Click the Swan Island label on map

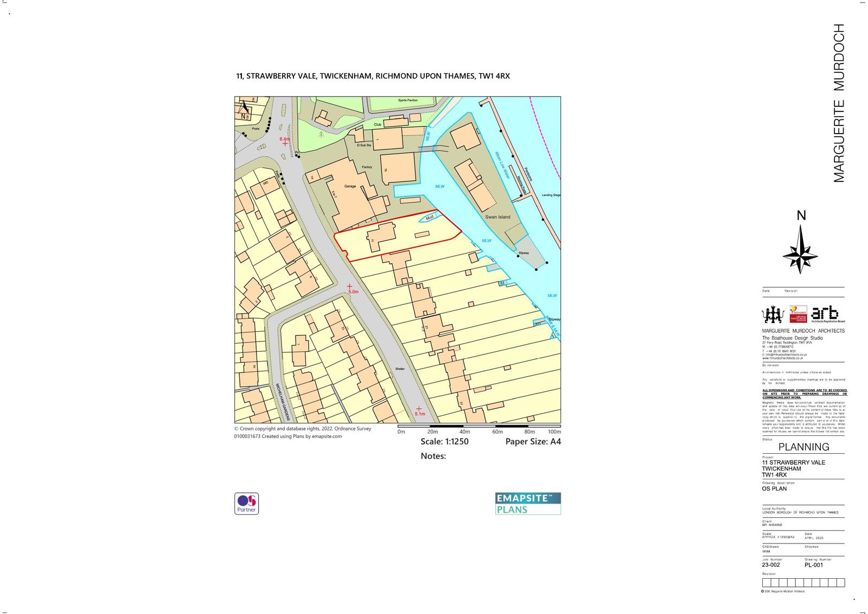(497, 217)
